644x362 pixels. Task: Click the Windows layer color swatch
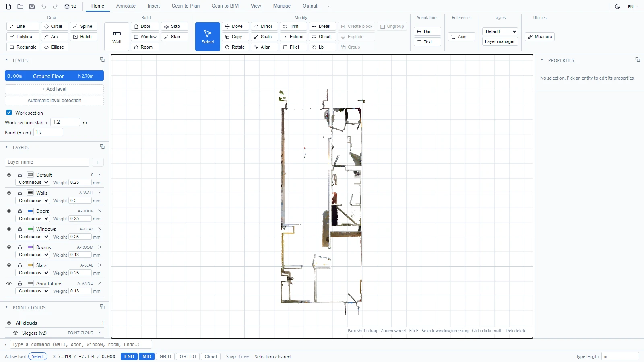(x=30, y=229)
